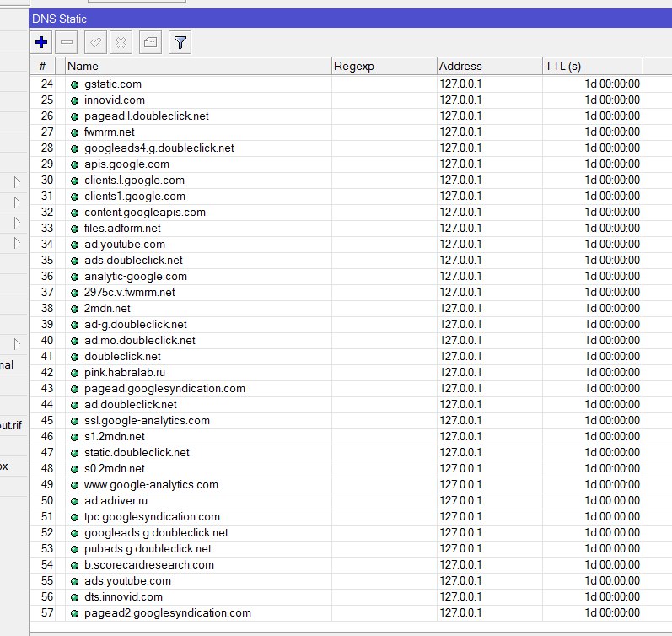Click row number 41 in the # column
The height and width of the screenshot is (636, 672).
[46, 357]
